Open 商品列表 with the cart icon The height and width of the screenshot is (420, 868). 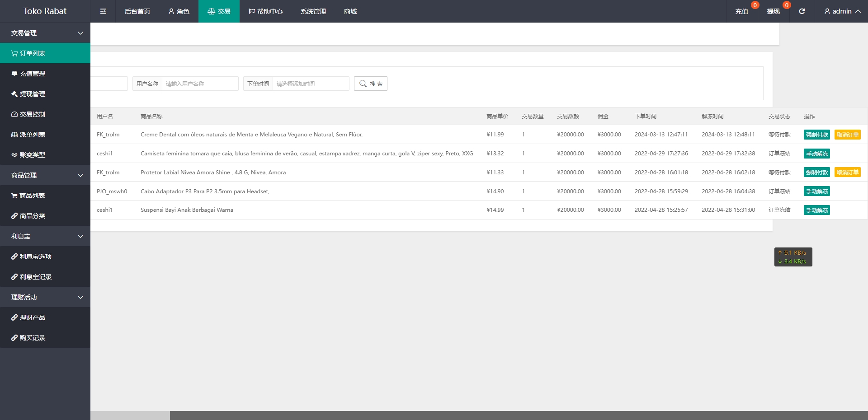point(45,196)
